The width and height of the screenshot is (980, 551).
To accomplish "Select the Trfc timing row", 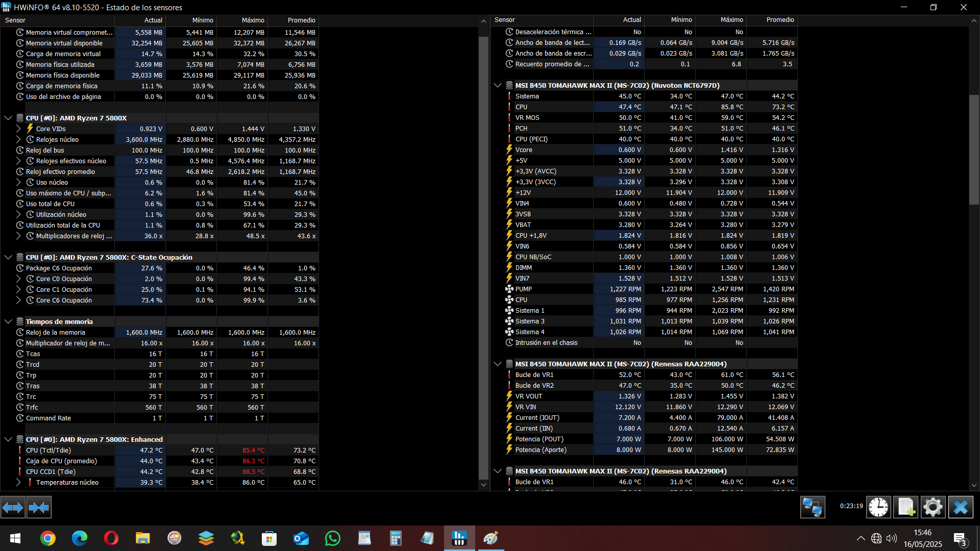I will coord(159,407).
